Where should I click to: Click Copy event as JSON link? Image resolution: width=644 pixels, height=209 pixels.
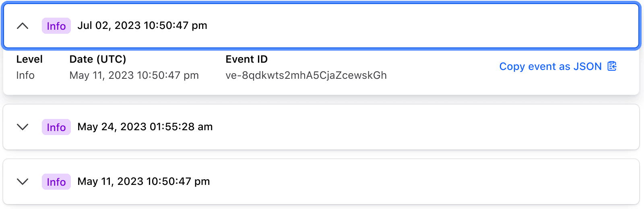550,66
